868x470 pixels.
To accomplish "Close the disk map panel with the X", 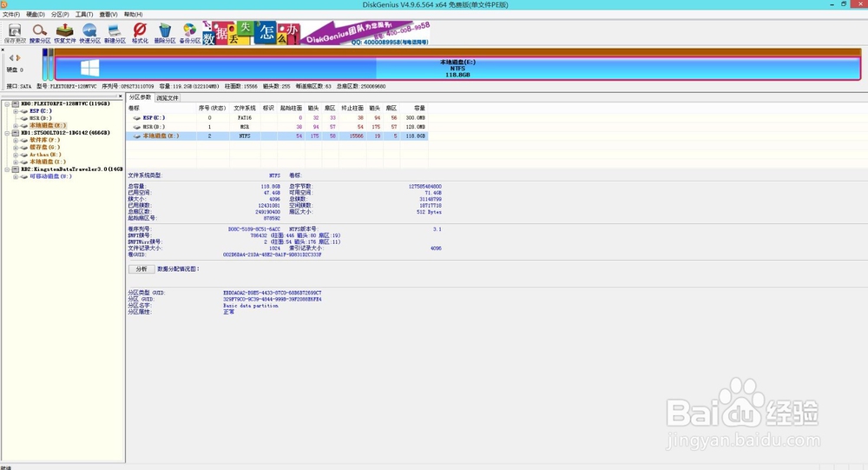I will (x=3, y=50).
